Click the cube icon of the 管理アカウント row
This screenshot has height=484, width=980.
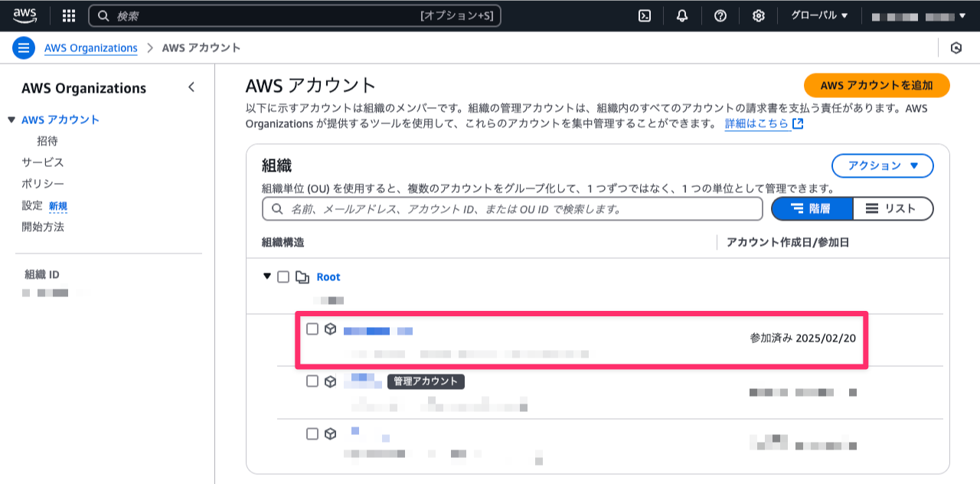[x=331, y=381]
